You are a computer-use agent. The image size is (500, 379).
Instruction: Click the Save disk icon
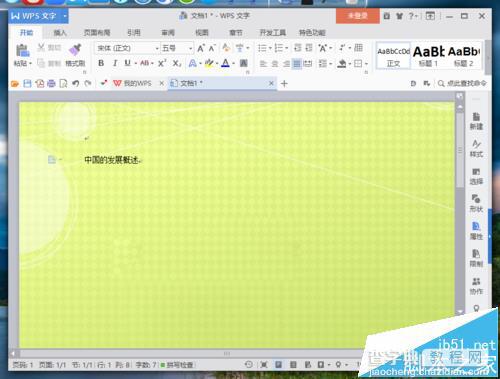(x=27, y=84)
